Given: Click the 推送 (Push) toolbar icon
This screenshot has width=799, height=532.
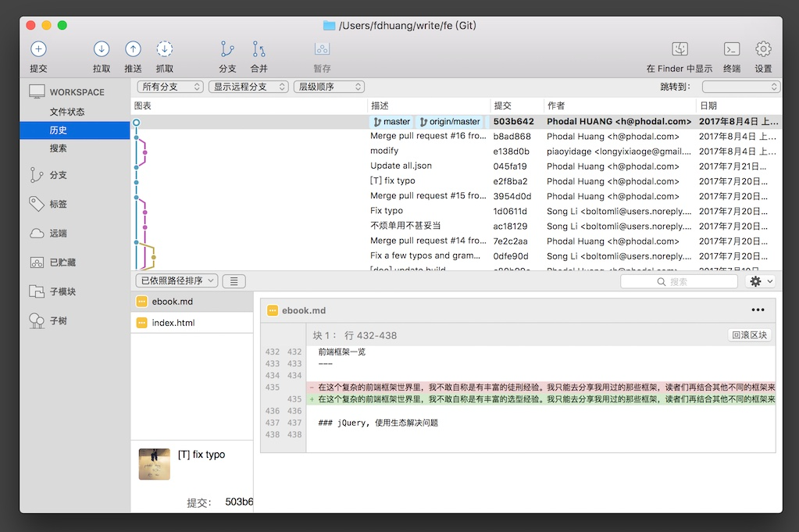Looking at the screenshot, I should [x=133, y=49].
